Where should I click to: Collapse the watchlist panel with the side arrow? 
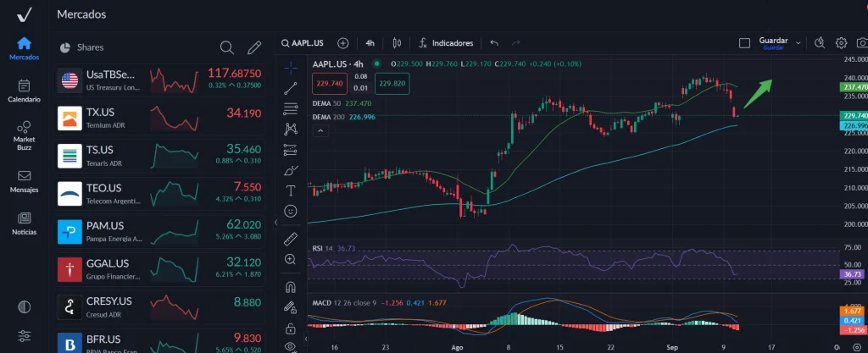point(275,222)
